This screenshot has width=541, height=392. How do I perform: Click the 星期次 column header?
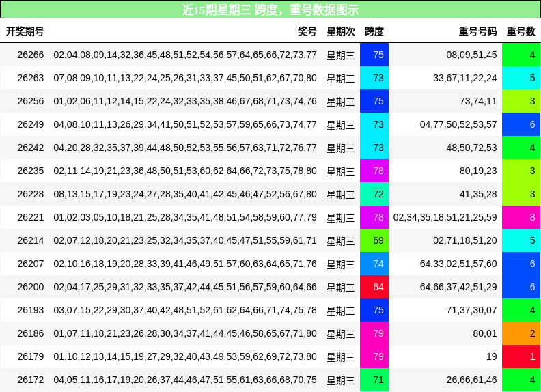pyautogui.click(x=341, y=31)
